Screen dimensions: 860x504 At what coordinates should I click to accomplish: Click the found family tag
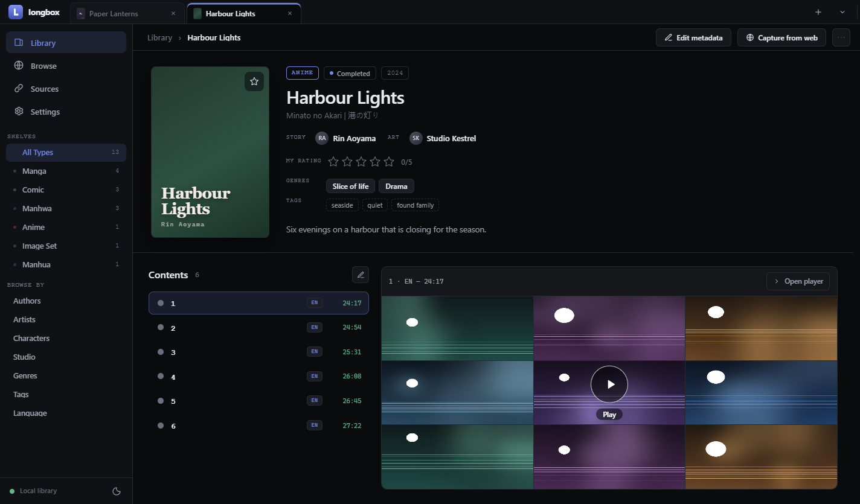[x=415, y=205]
